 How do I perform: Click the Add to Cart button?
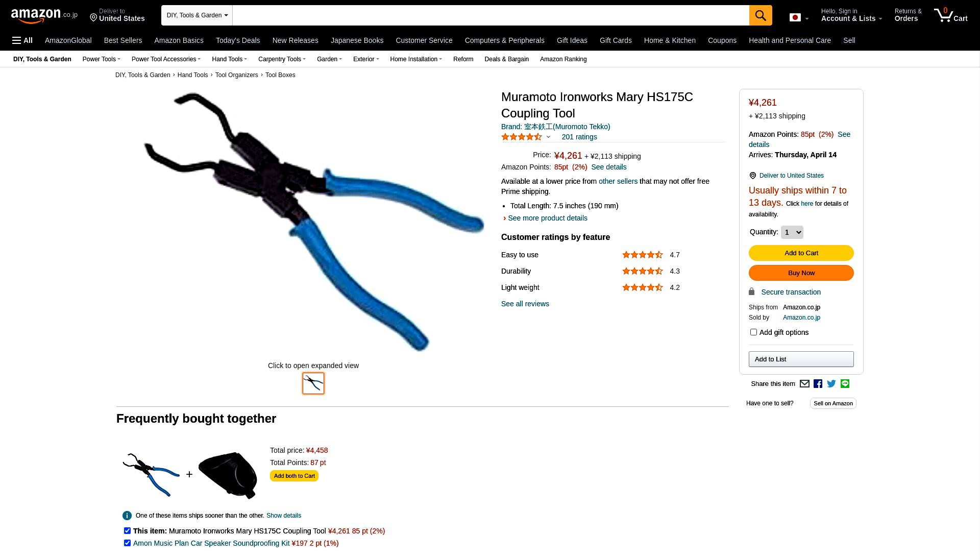coord(801,253)
